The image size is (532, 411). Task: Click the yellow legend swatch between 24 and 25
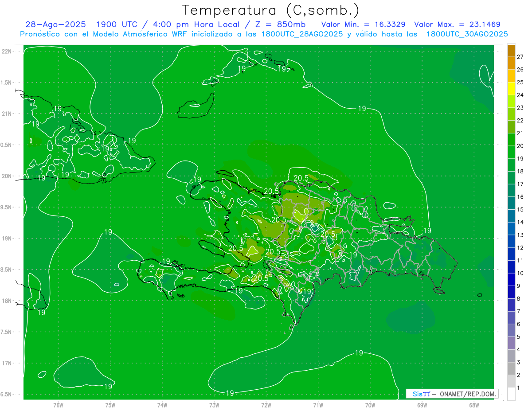pos(511,89)
